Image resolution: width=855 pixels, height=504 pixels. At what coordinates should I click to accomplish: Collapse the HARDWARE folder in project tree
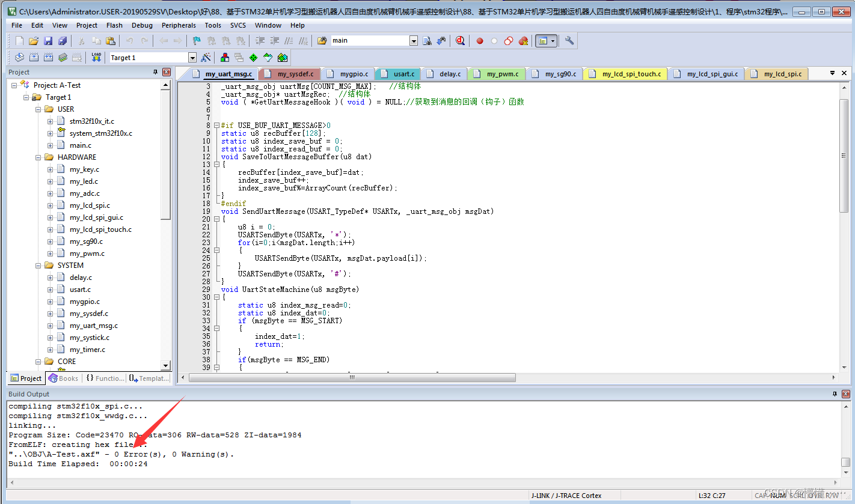pyautogui.click(x=38, y=157)
